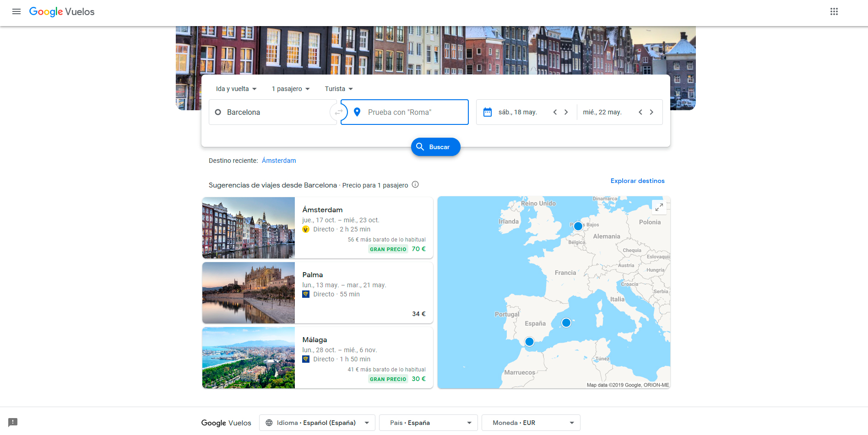
Task: Click the Google Vuelos logo
Action: (x=62, y=12)
